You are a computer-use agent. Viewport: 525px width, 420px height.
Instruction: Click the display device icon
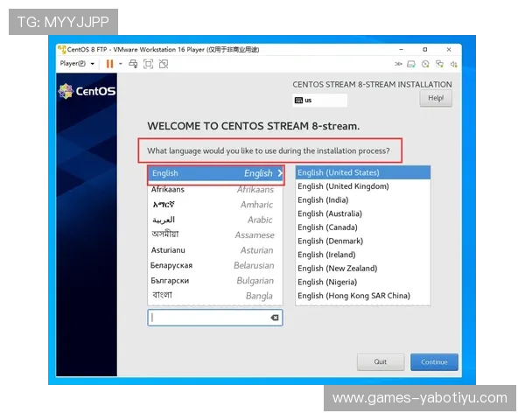tap(439, 64)
